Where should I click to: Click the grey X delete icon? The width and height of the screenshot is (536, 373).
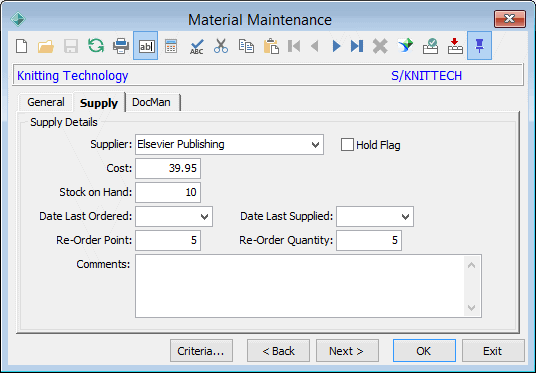point(380,46)
